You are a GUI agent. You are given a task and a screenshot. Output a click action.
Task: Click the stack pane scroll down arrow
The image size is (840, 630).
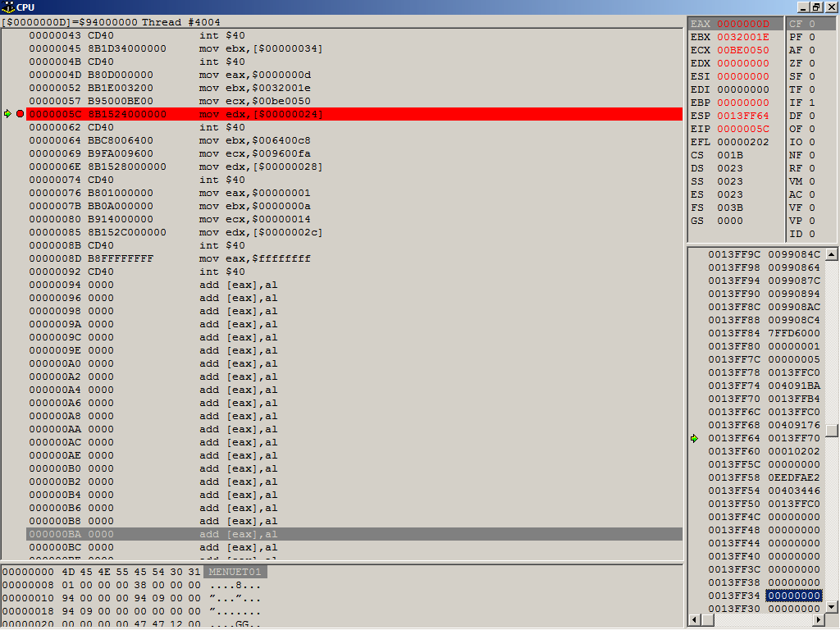pos(831,606)
